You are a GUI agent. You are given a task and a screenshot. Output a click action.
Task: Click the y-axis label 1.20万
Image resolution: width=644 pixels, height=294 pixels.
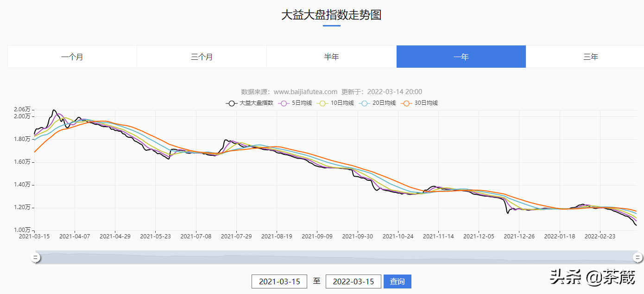[x=22, y=207]
